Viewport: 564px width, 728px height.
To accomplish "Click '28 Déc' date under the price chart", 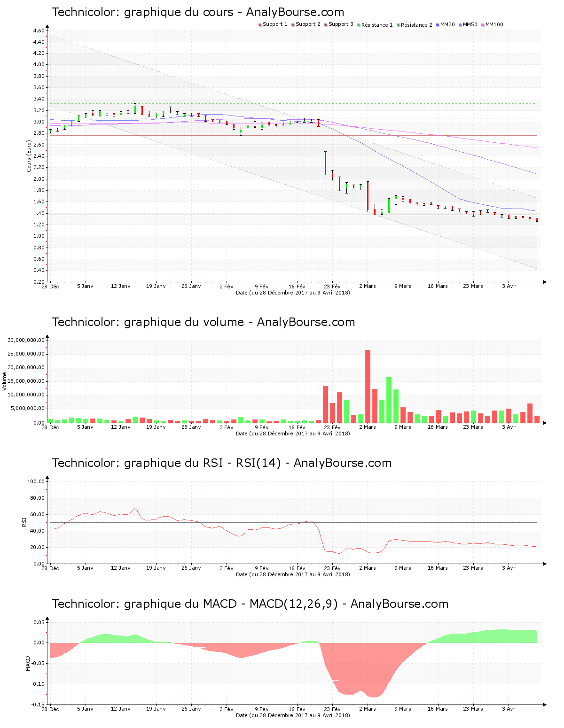I will [x=50, y=287].
